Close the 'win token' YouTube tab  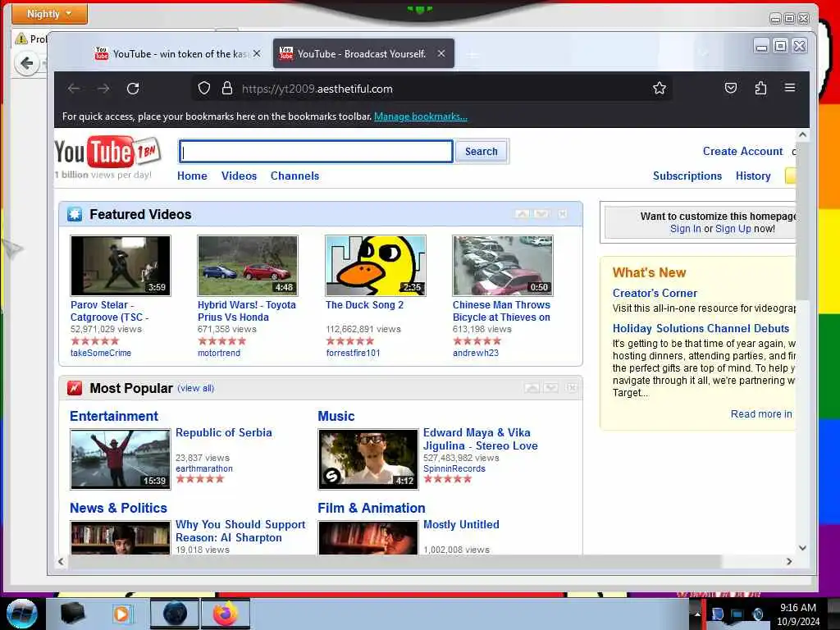[x=257, y=53]
